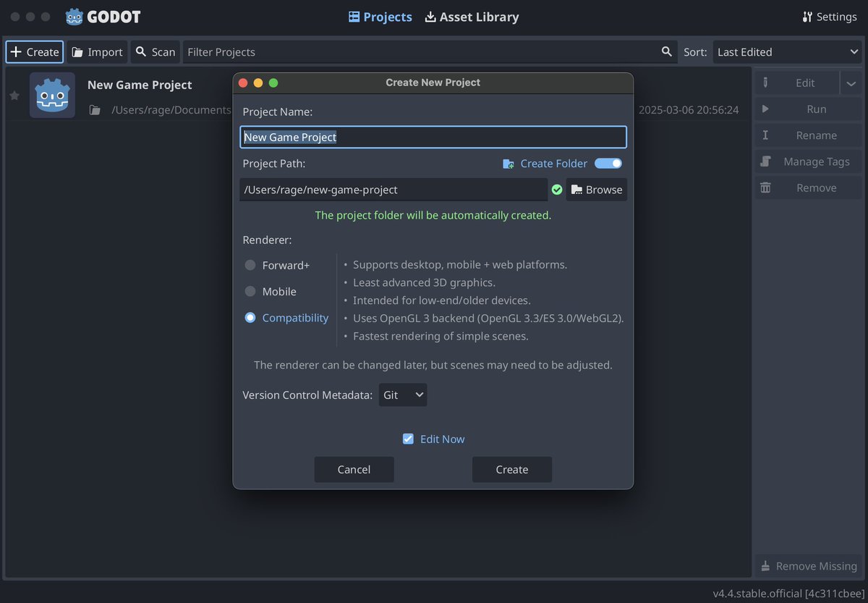Click the Project Name input field
Image resolution: width=868 pixels, height=603 pixels.
pyautogui.click(x=433, y=137)
